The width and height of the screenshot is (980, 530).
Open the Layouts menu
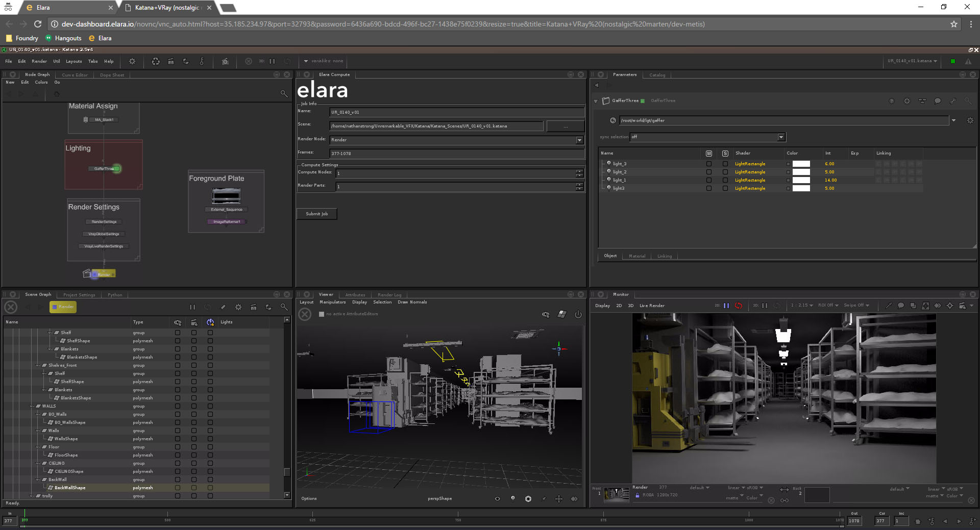(74, 61)
